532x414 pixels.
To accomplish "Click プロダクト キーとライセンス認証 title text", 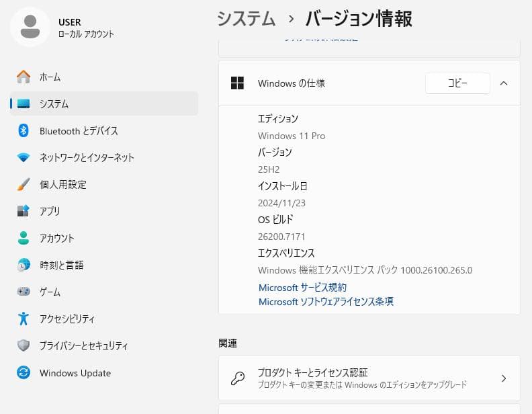I will point(313,372).
